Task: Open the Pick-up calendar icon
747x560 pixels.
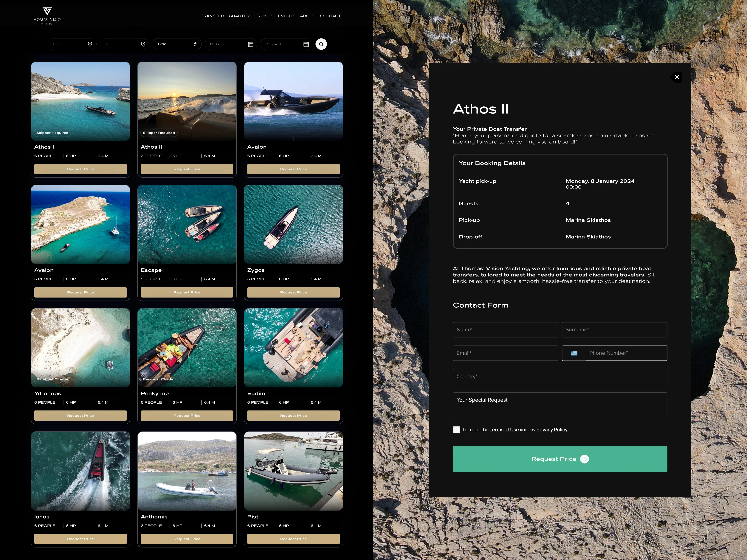Action: (x=251, y=44)
